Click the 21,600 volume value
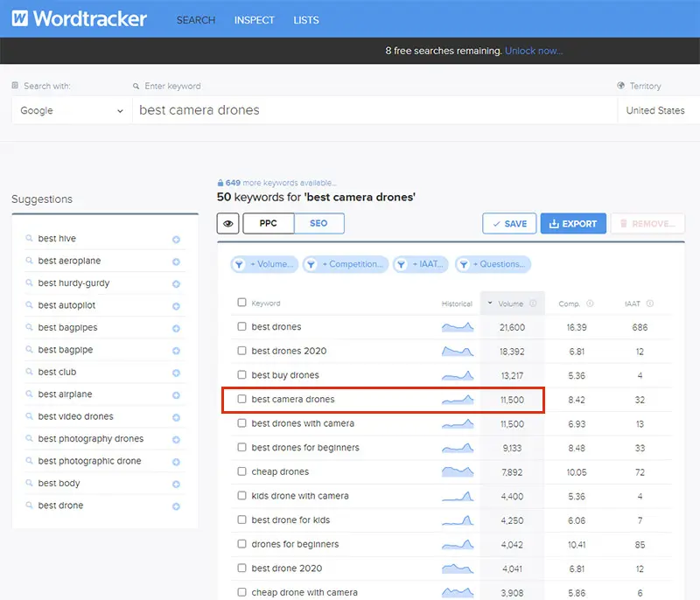Viewport: 700px width, 600px height. 512,327
